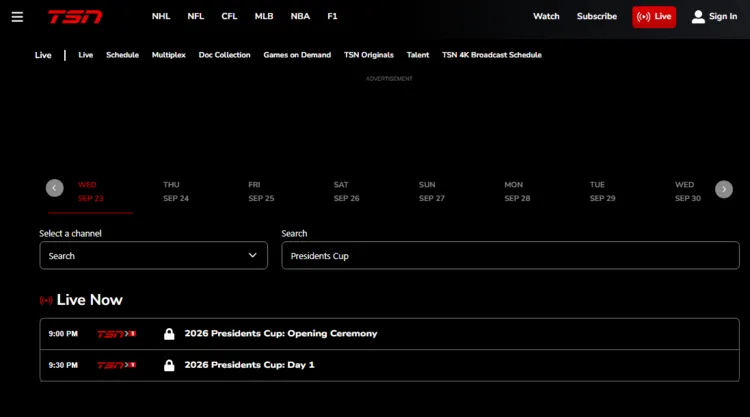Open the Talent page
The image size is (750, 417).
[418, 55]
